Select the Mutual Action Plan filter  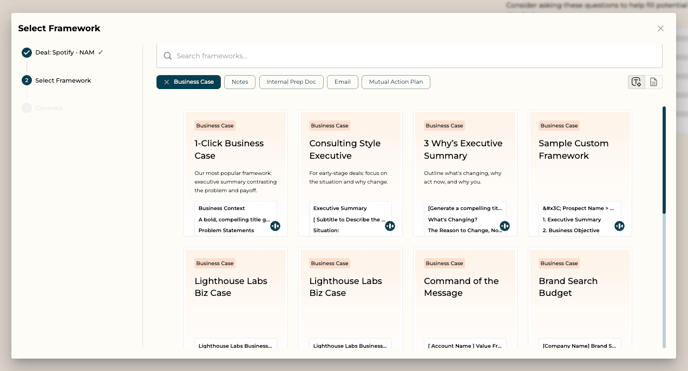point(395,82)
